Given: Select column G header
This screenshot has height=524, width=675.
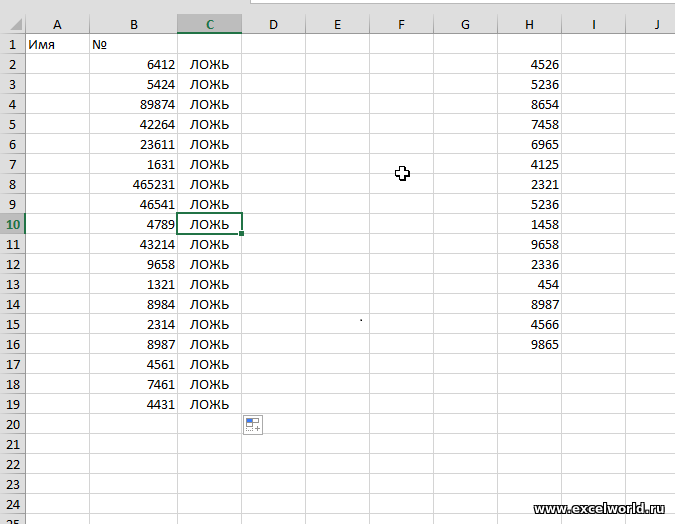Looking at the screenshot, I should point(465,25).
